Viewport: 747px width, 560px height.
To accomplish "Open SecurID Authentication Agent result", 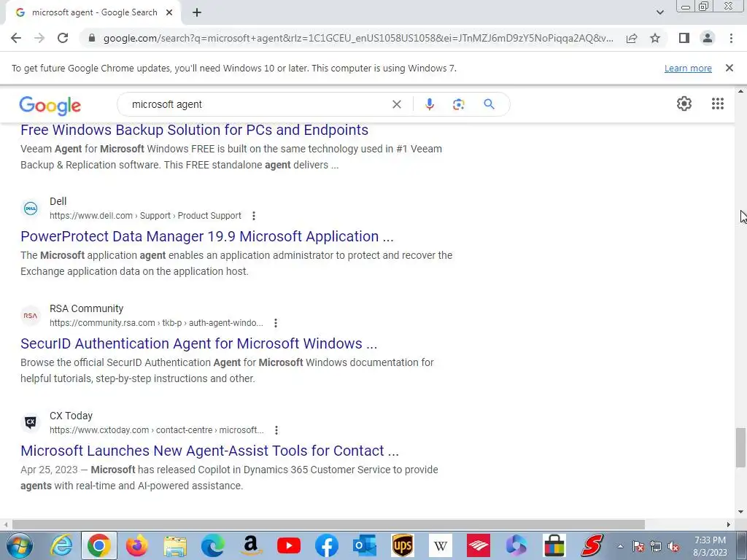I will click(x=198, y=343).
